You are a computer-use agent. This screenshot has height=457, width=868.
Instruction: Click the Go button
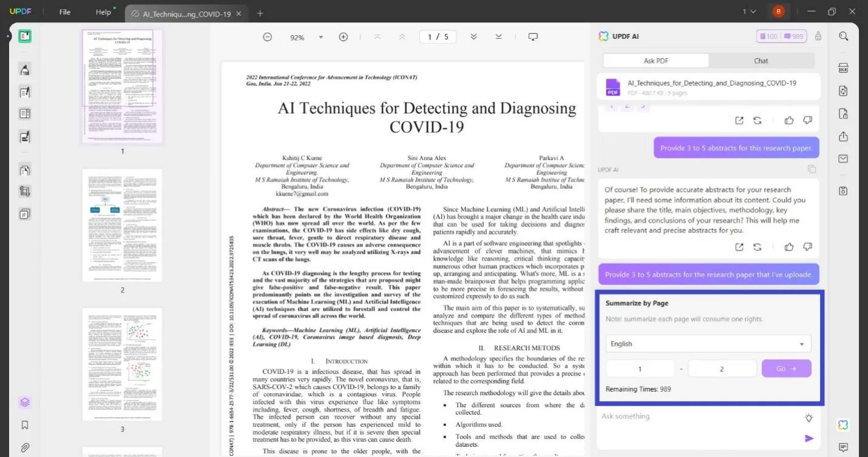786,368
